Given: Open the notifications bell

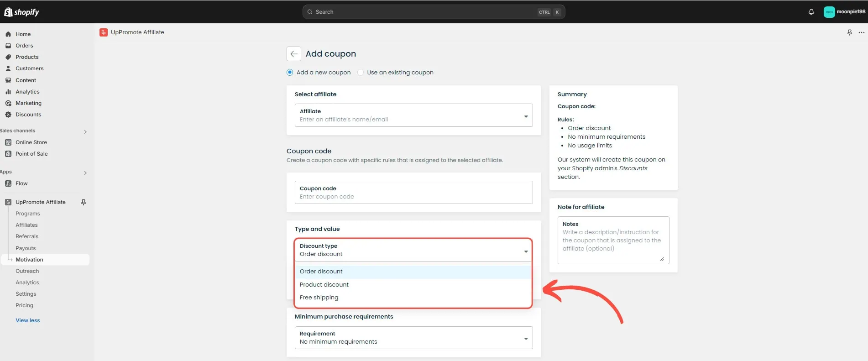Looking at the screenshot, I should click(x=811, y=12).
